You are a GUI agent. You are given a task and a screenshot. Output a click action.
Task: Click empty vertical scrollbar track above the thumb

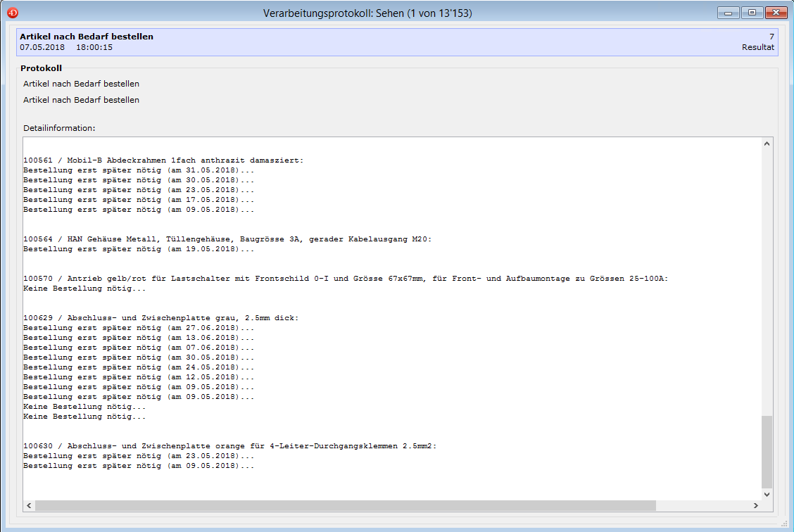[767, 281]
